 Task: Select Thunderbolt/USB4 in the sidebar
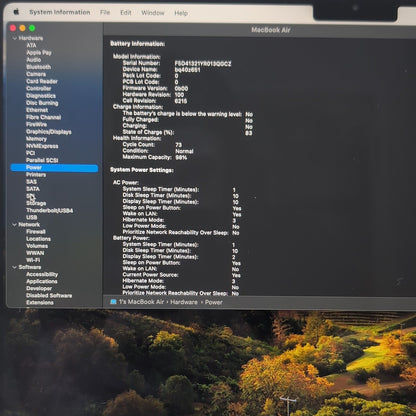[49, 210]
